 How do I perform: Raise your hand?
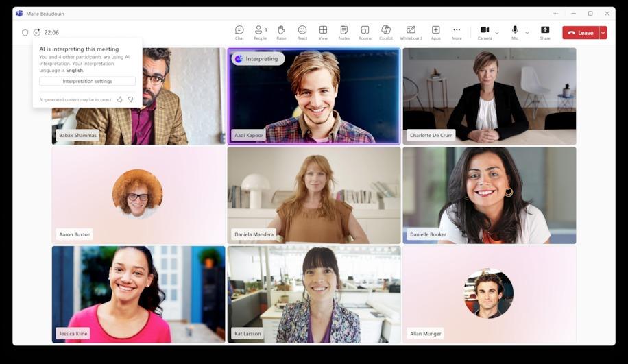click(x=281, y=32)
